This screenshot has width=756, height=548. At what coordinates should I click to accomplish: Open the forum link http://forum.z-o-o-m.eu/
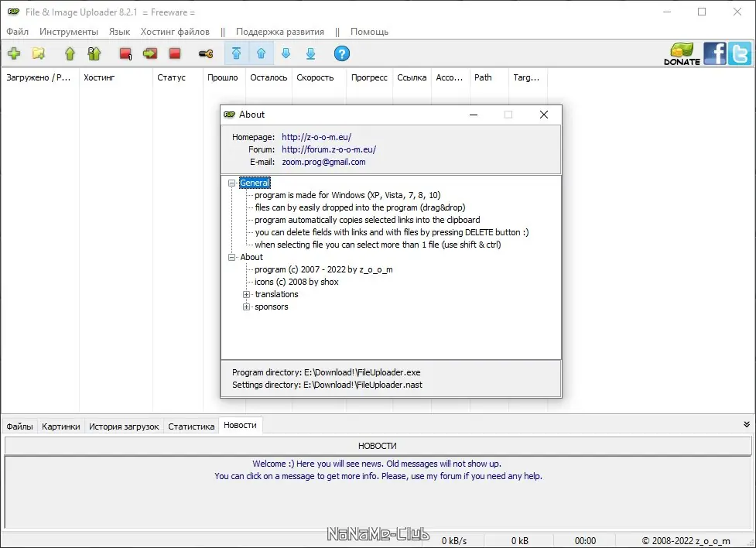329,149
